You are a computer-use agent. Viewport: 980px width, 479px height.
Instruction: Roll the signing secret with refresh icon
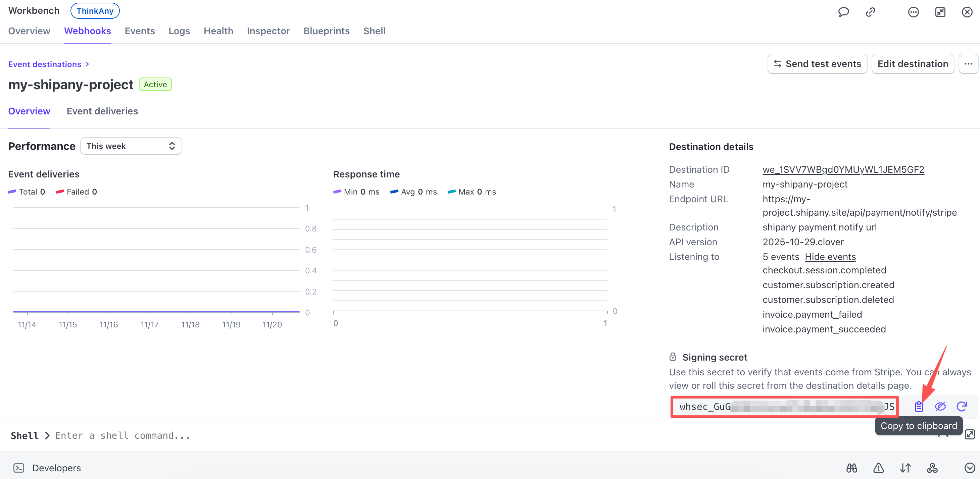click(961, 407)
